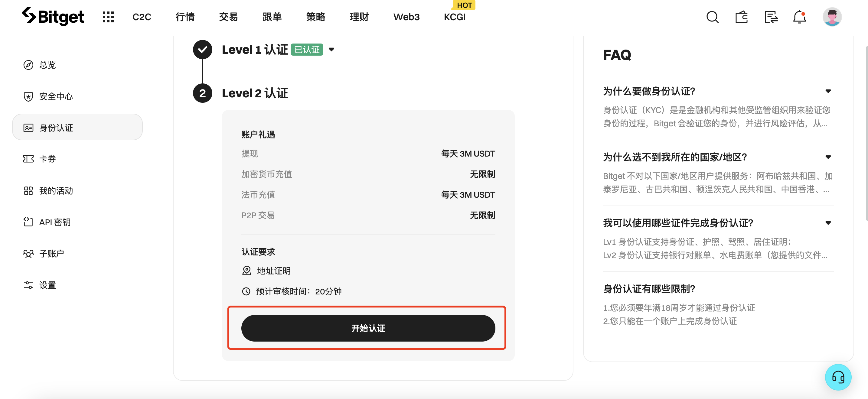The height and width of the screenshot is (399, 868).
Task: Click the 提现 每天 3M USDT value
Action: click(x=468, y=154)
